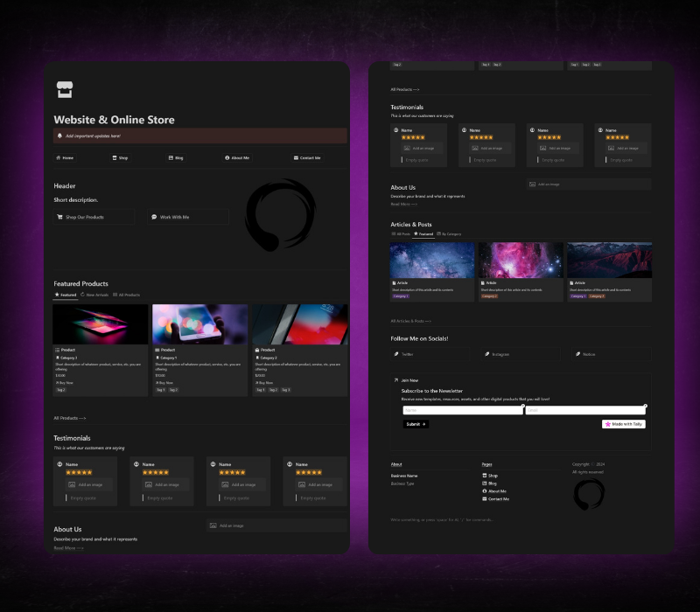The image size is (700, 612).
Task: Click the Submit button in newsletter form
Action: pos(416,424)
